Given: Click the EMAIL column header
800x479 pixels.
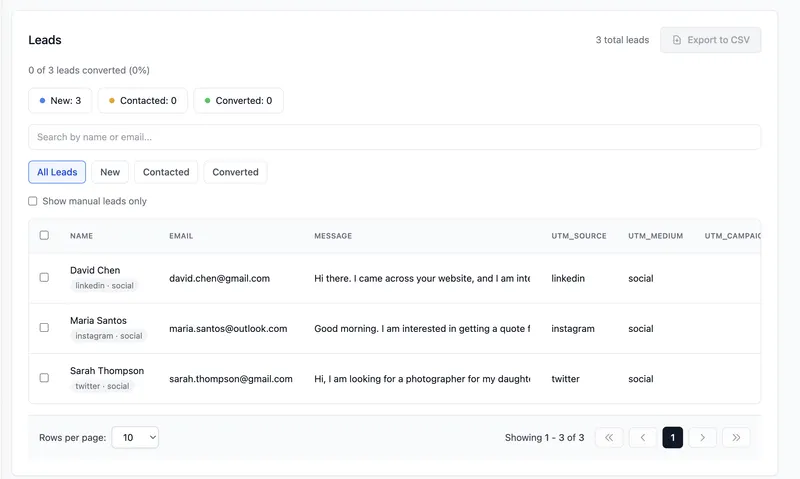Looking at the screenshot, I should tap(181, 236).
